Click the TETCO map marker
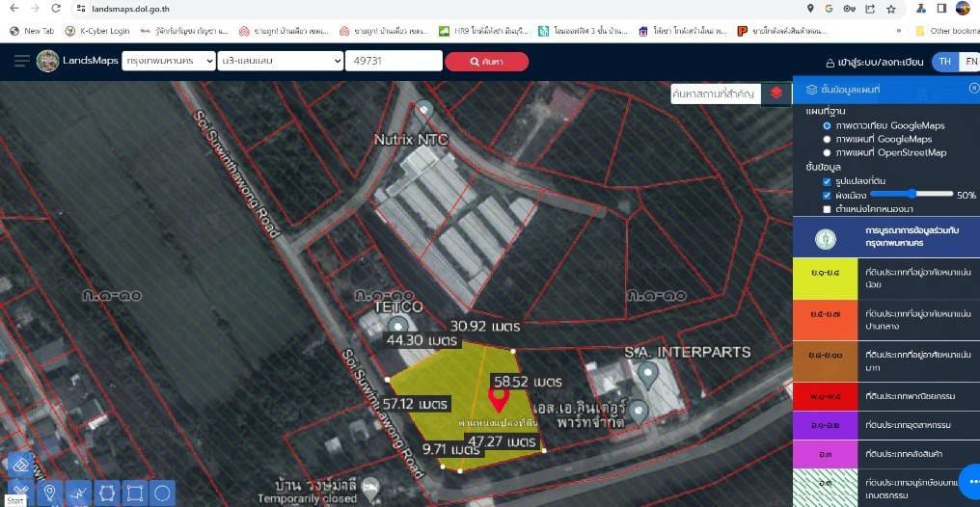The height and width of the screenshot is (507, 980). point(397,327)
